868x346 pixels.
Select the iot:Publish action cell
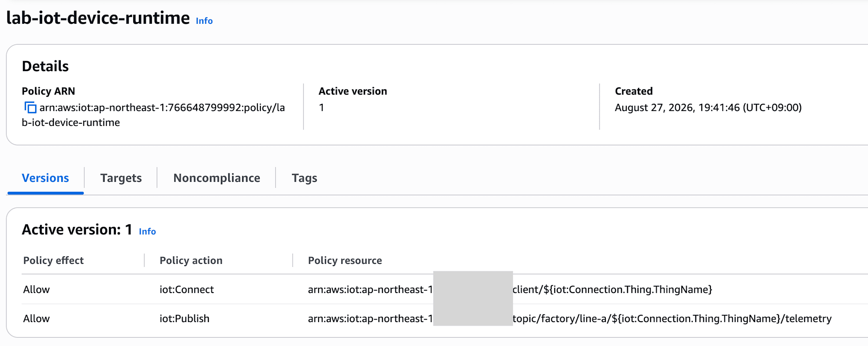[x=184, y=319]
